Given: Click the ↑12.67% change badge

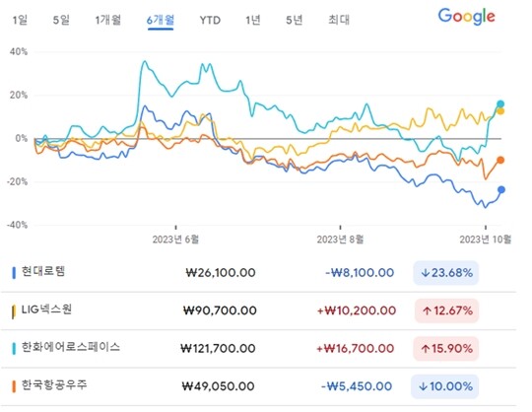Looking at the screenshot, I should coord(447,310).
